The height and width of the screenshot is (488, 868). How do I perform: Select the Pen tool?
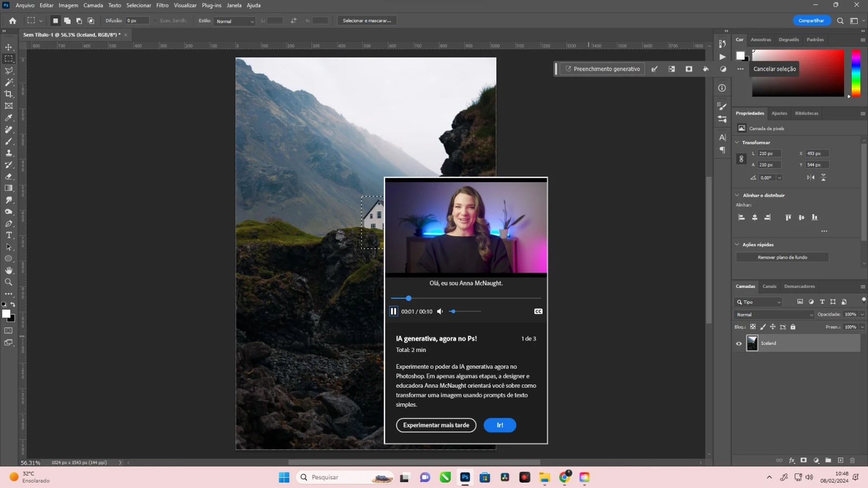(x=9, y=223)
